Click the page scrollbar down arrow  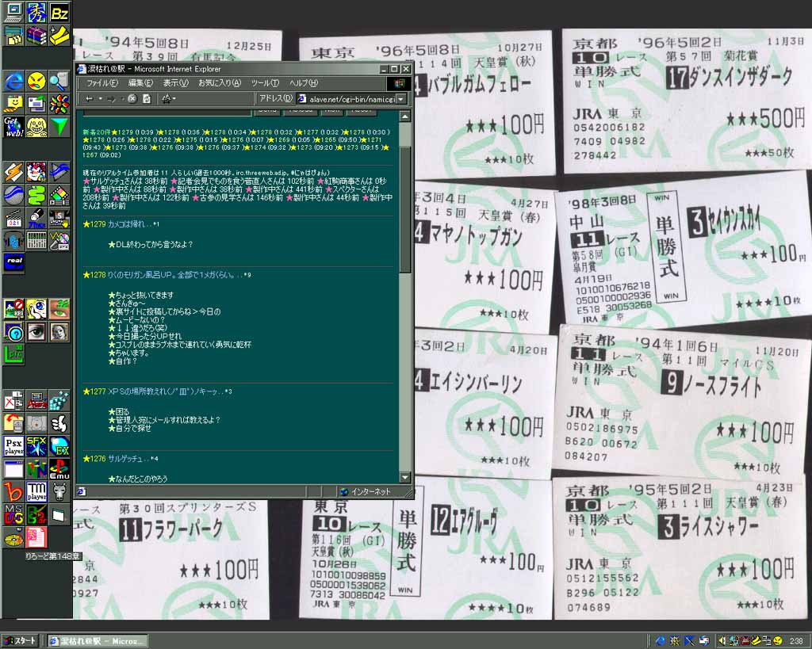coord(405,478)
